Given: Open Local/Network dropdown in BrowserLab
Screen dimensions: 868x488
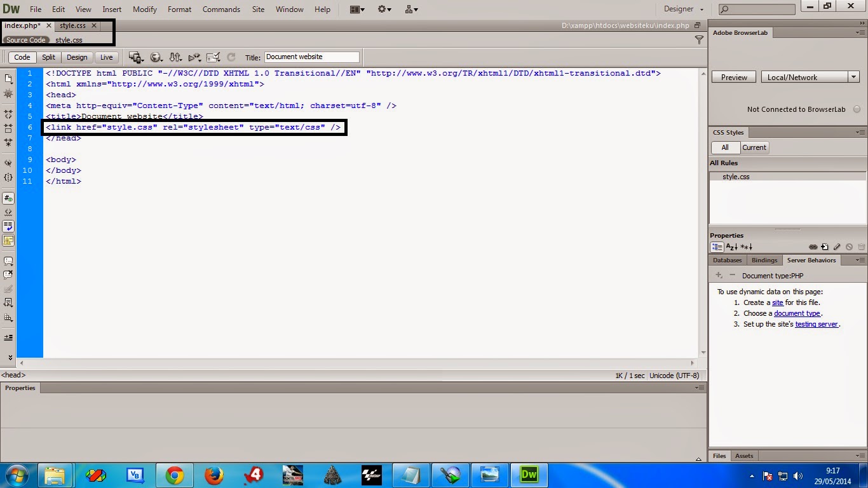Looking at the screenshot, I should [811, 77].
